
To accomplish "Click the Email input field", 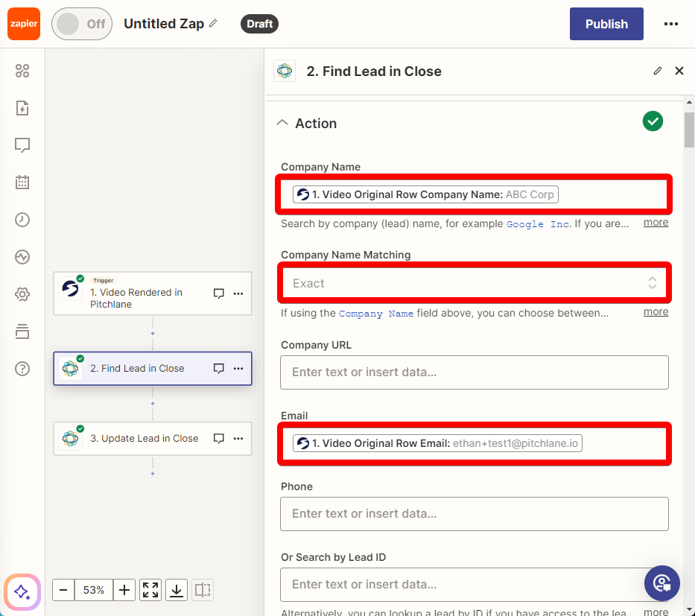I will tap(475, 444).
